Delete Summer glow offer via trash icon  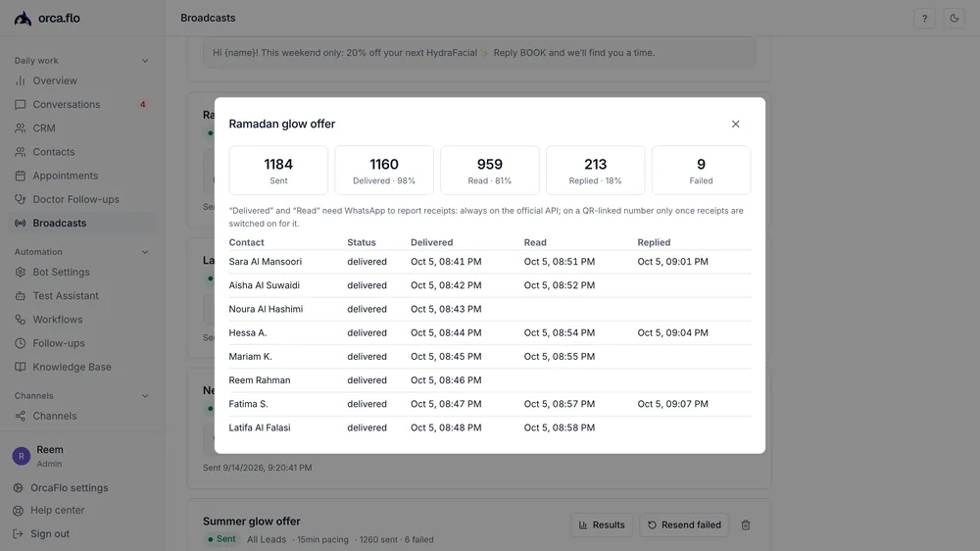[746, 525]
